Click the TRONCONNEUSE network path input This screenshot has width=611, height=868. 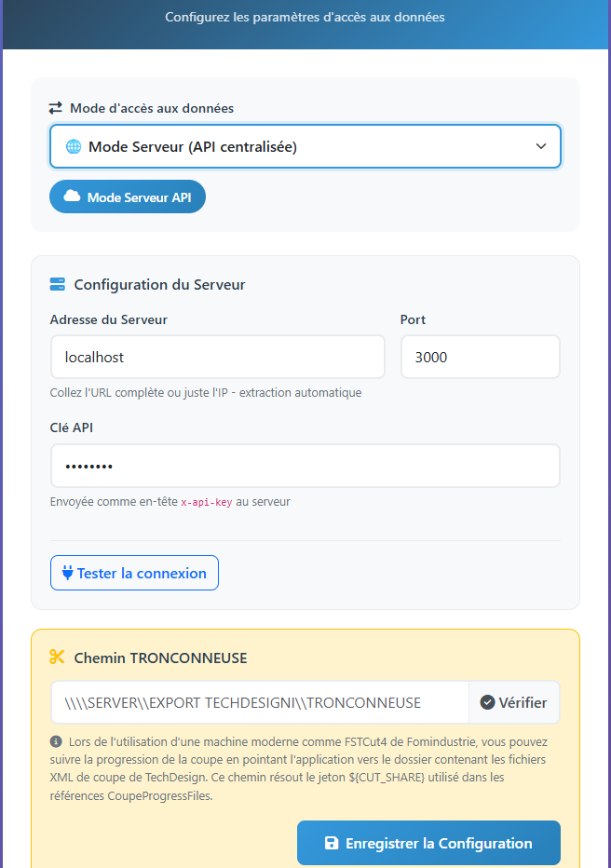pyautogui.click(x=261, y=702)
